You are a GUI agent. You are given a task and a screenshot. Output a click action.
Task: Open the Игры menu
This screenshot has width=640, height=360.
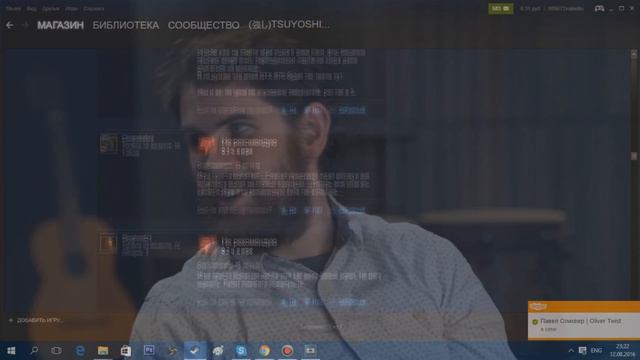(71, 9)
